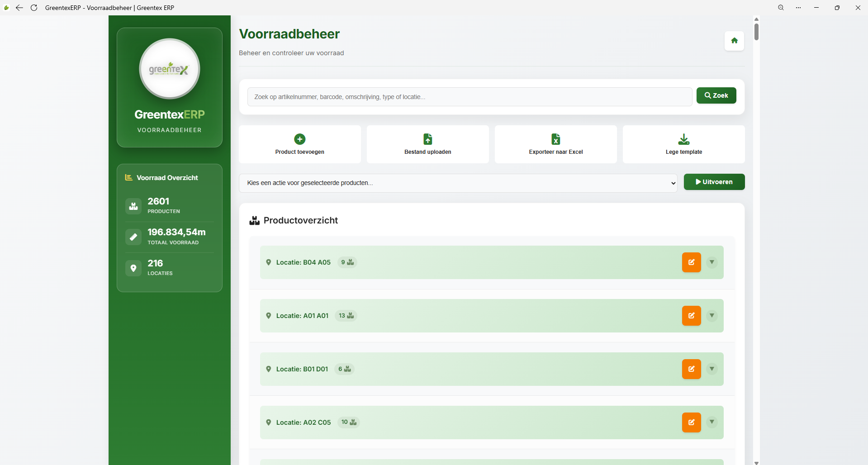Click the edit icon for A02 C05

pos(691,422)
